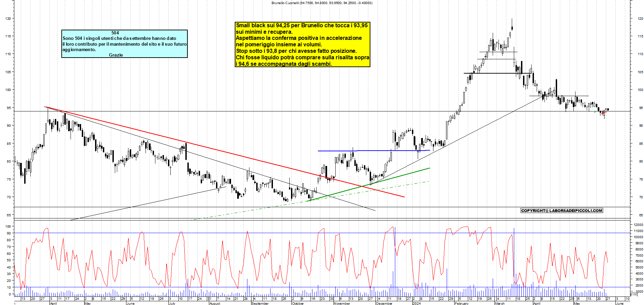Click the 1000 volume axis label
The image size is (644, 305).
click(639, 291)
